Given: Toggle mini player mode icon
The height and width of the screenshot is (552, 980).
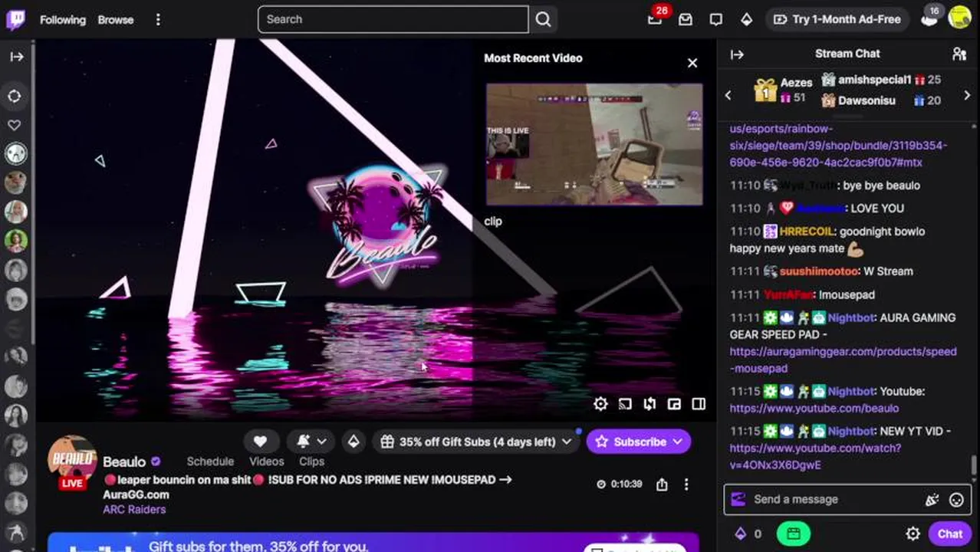Looking at the screenshot, I should (674, 404).
